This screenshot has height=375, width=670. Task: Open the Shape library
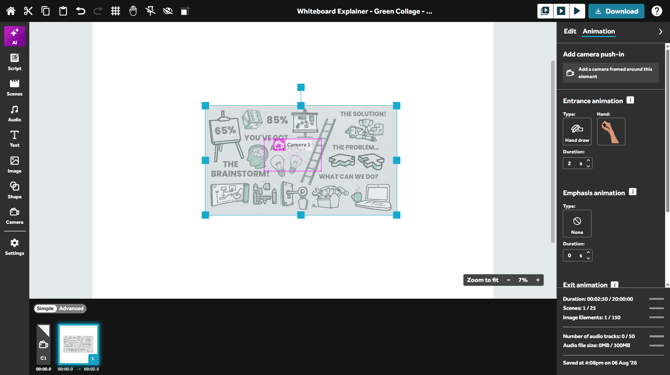pyautogui.click(x=15, y=190)
